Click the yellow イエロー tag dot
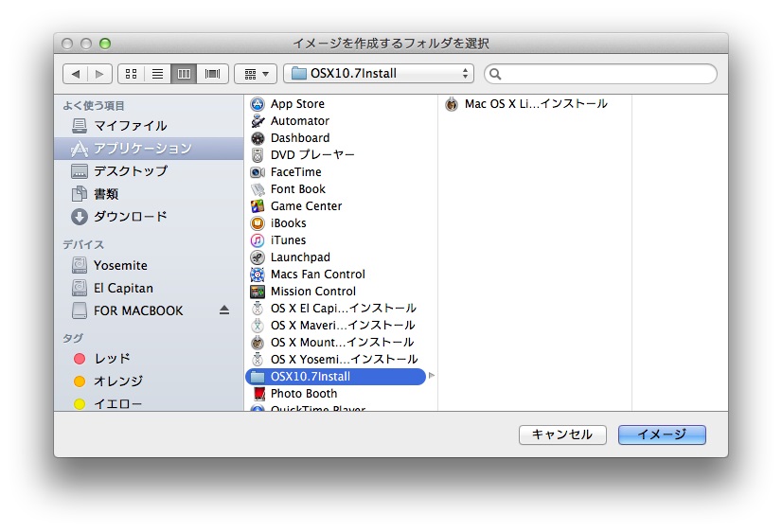 click(80, 404)
